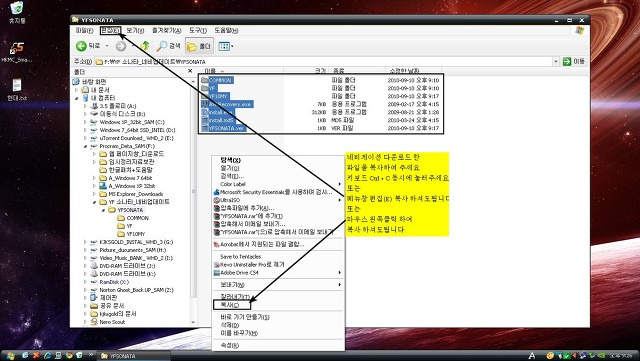Open the Back button history dropdown arrow

point(107,46)
